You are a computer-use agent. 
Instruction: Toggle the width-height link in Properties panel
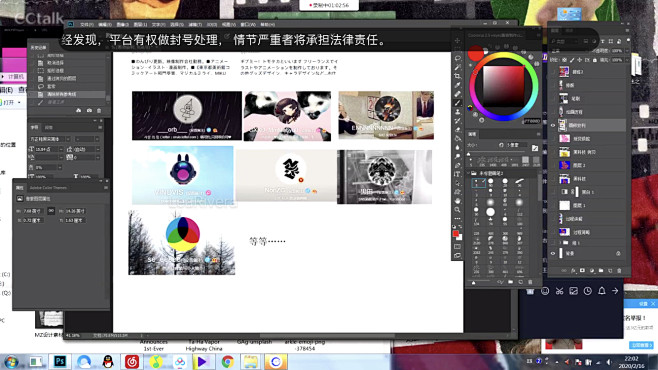coord(51,211)
